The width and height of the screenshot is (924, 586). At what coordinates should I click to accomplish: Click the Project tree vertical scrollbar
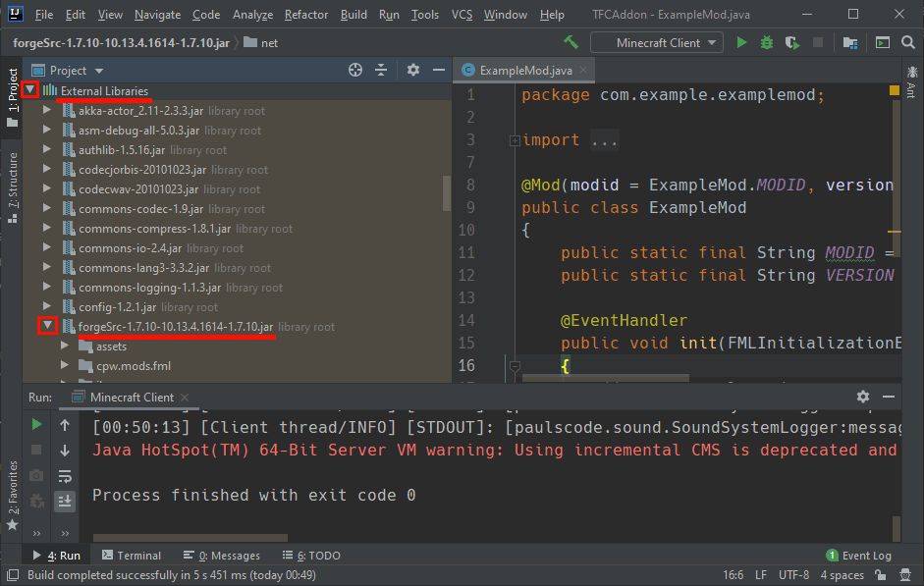[x=447, y=193]
